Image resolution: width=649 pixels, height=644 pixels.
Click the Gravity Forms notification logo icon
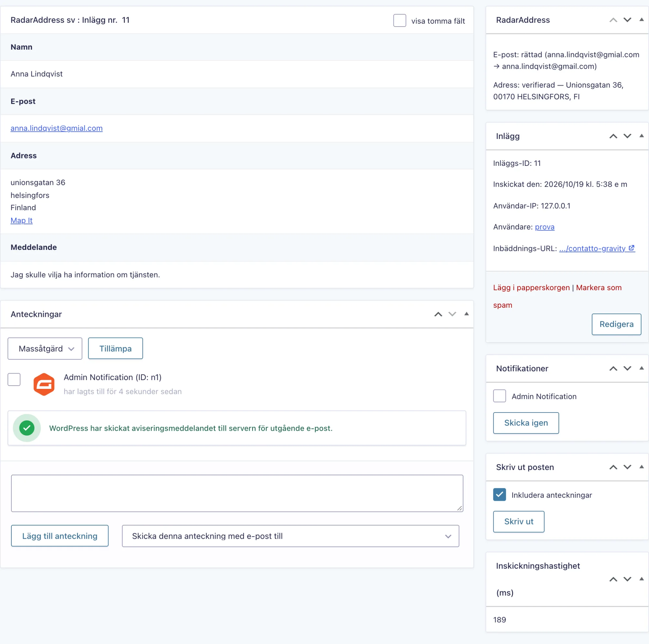tap(44, 384)
